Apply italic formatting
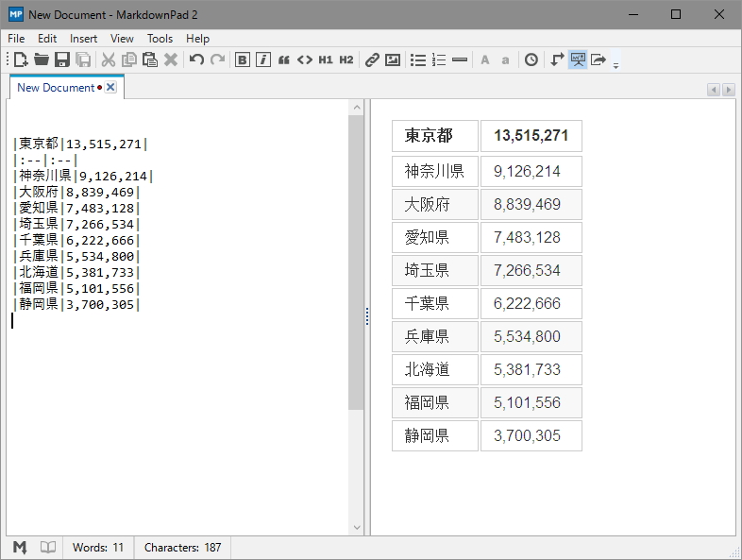The height and width of the screenshot is (560, 742). click(263, 59)
